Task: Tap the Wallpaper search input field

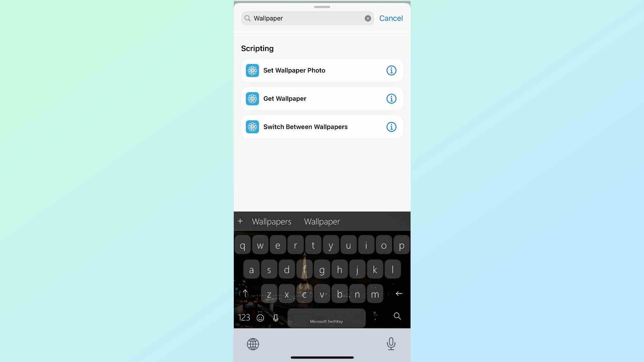Action: tap(307, 18)
